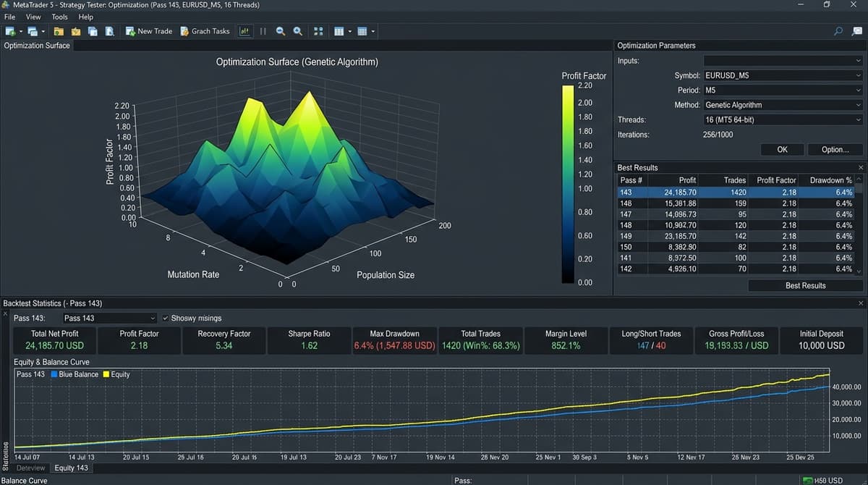Click the Best Results scrollbar up arrow
Image resolution: width=868 pixels, height=485 pixels.
tap(859, 180)
